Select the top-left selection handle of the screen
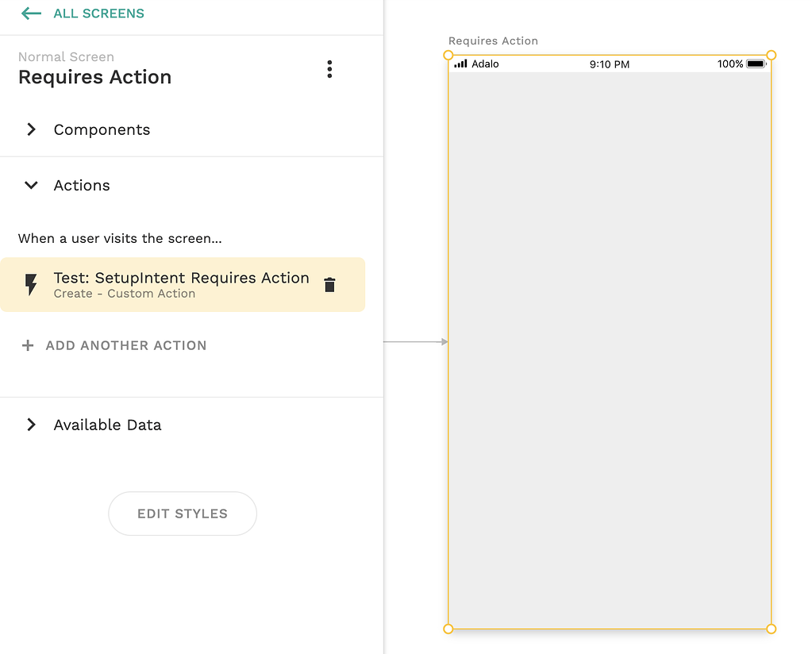Screen dimensions: 812x654 tap(448, 56)
